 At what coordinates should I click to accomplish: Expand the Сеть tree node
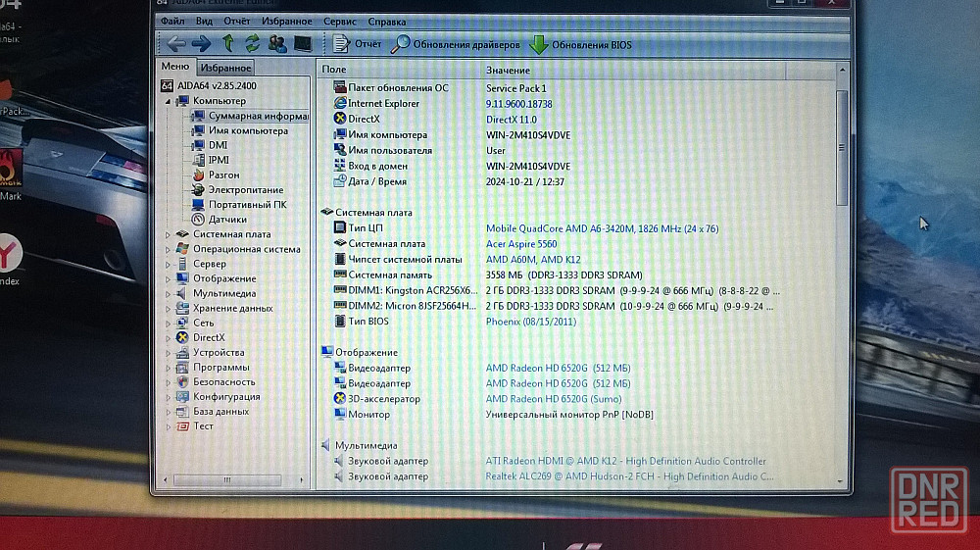pos(168,324)
